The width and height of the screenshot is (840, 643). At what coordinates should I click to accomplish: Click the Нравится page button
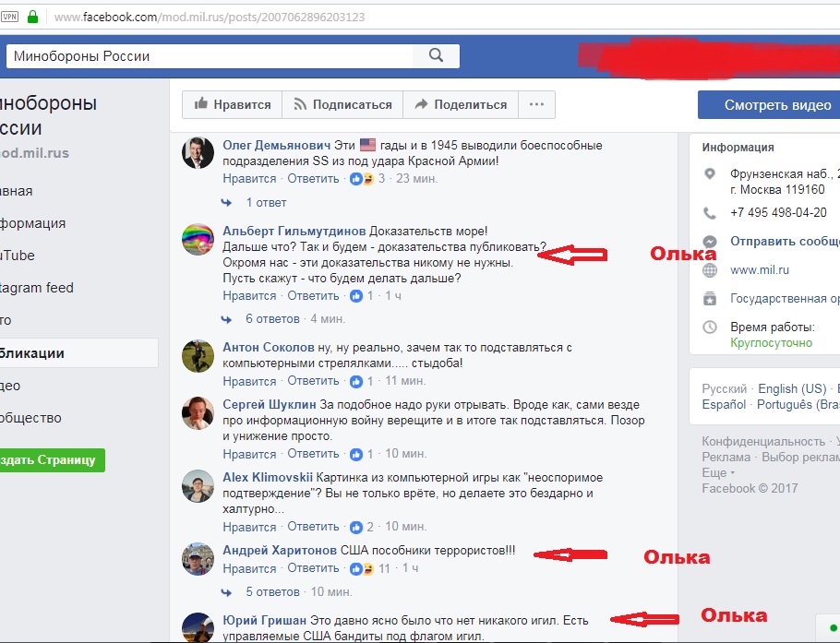[x=232, y=104]
